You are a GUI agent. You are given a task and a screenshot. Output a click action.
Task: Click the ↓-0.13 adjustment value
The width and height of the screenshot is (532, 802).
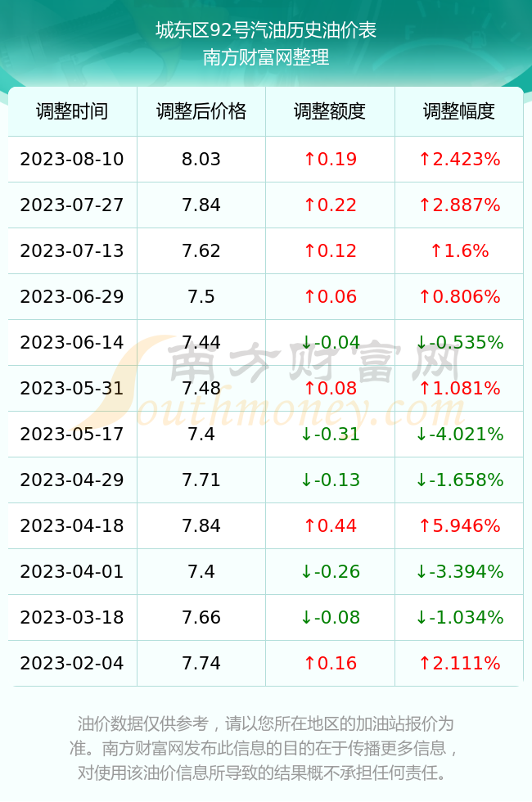pos(330,480)
